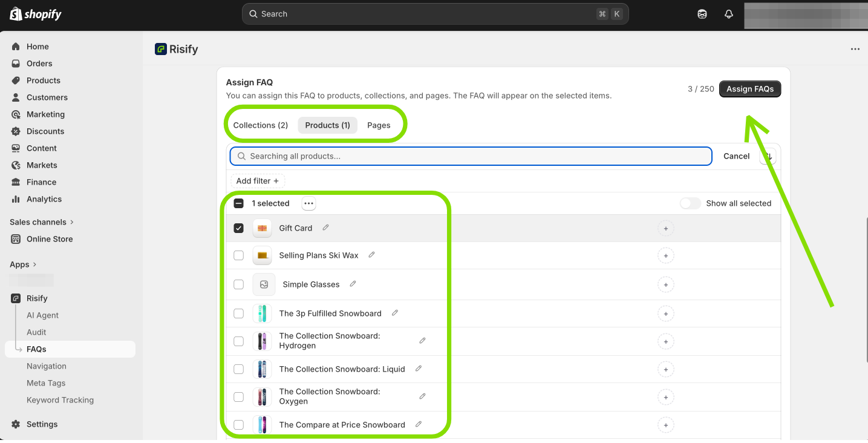Open the Risify page three-dot menu
This screenshot has height=443, width=868.
(x=855, y=49)
